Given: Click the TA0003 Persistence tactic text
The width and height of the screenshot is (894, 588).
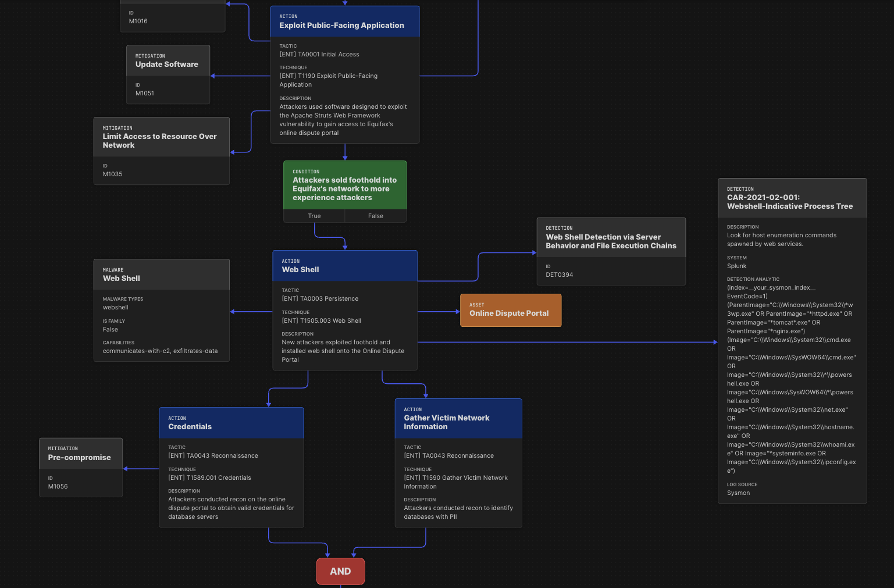Looking at the screenshot, I should click(320, 299).
